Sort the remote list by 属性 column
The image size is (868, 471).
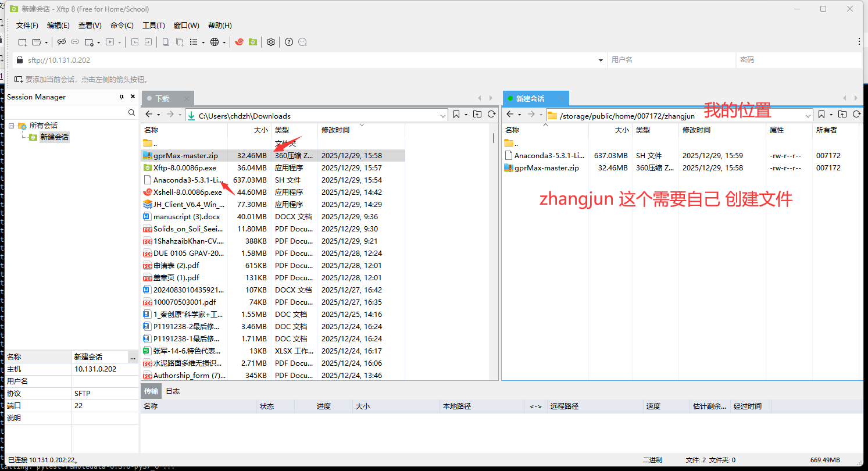pyautogui.click(x=789, y=130)
